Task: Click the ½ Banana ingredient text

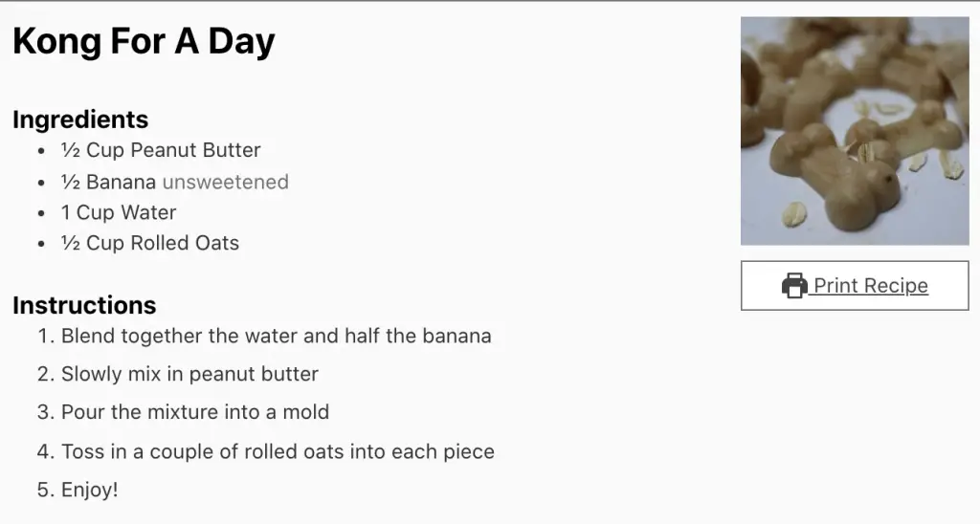Action: [x=108, y=182]
